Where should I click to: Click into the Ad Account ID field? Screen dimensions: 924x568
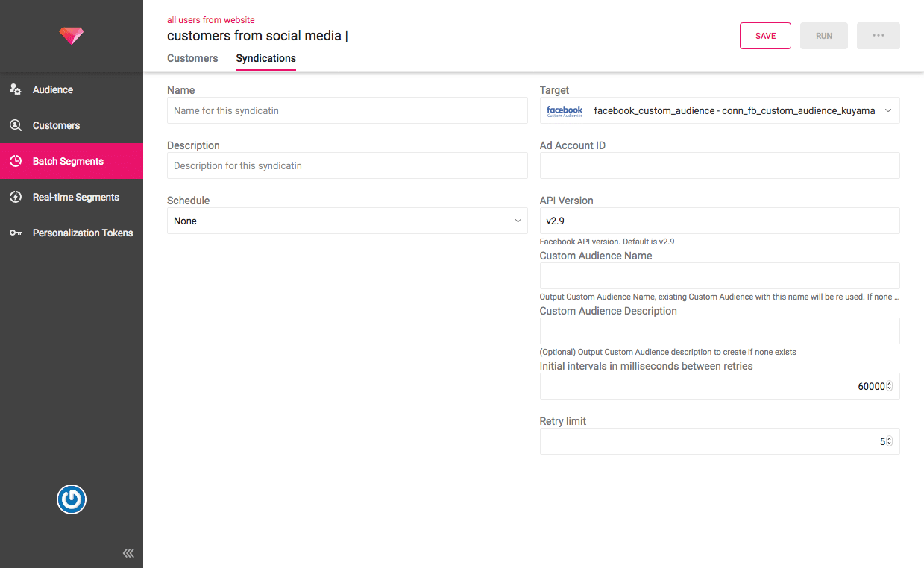(x=719, y=165)
